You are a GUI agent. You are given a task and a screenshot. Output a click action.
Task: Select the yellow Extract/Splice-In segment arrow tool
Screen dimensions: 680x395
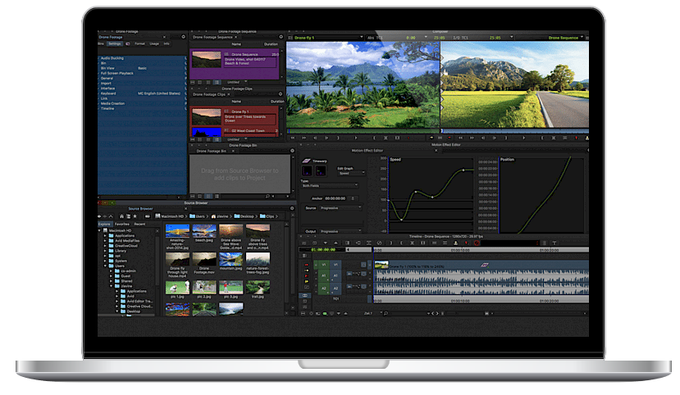click(x=306, y=270)
